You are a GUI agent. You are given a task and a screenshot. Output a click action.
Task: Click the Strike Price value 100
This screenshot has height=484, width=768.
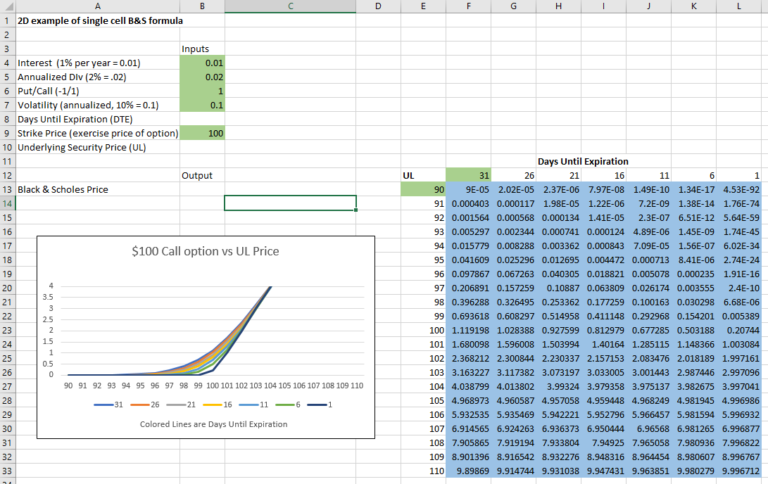click(x=202, y=133)
